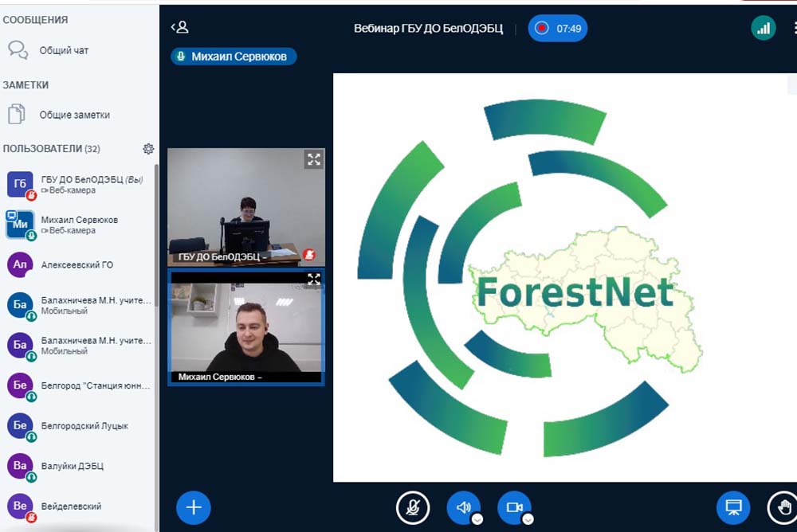797x532 pixels.
Task: Toggle the microphone mute button
Action: (413, 507)
